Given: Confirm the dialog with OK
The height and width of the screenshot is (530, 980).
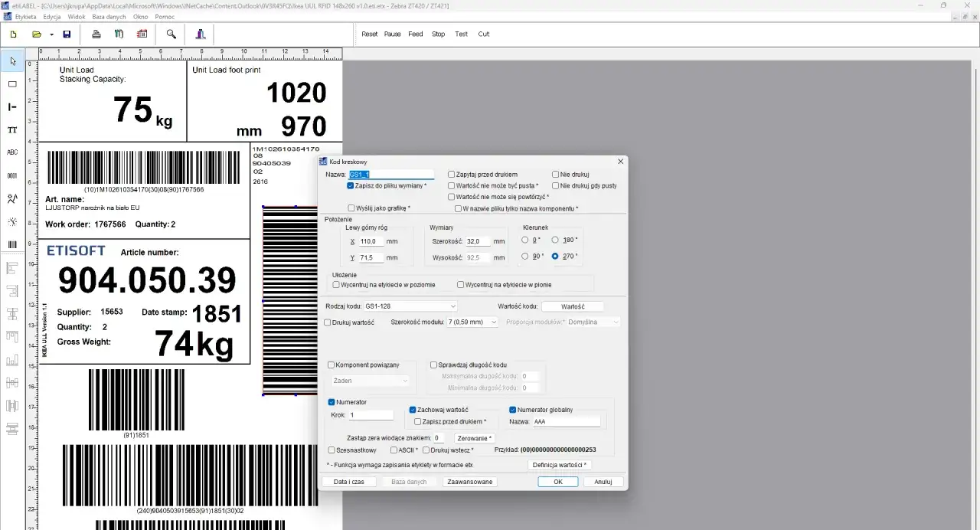Looking at the screenshot, I should pyautogui.click(x=558, y=482).
